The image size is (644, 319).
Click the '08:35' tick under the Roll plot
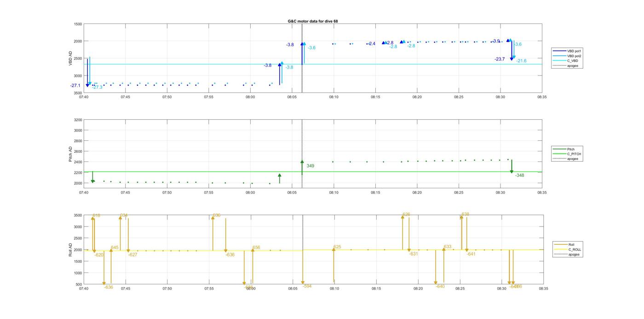[543, 289]
